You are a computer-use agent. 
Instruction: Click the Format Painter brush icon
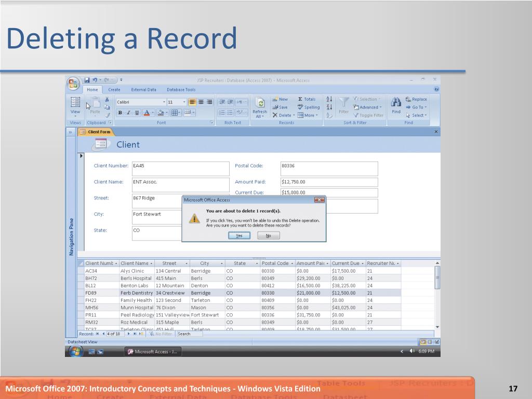(107, 115)
